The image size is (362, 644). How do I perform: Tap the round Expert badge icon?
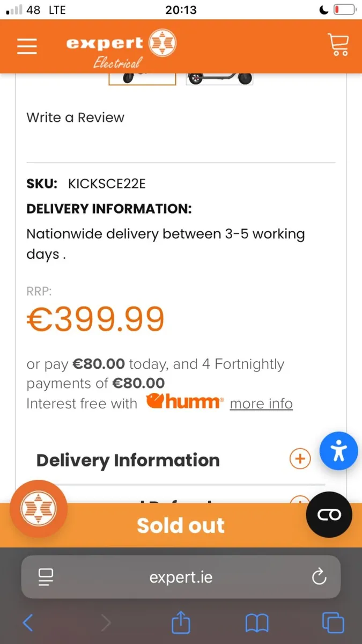[x=39, y=509]
